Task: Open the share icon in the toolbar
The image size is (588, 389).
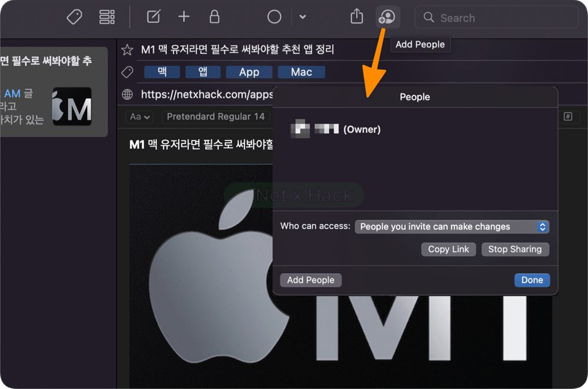Action: (357, 16)
